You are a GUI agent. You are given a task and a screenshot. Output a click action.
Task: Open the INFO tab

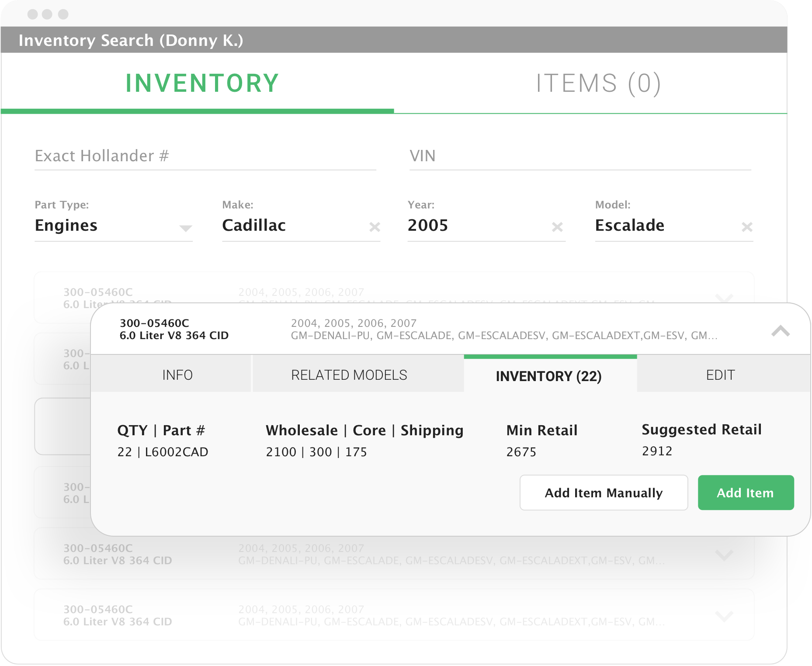click(x=177, y=375)
